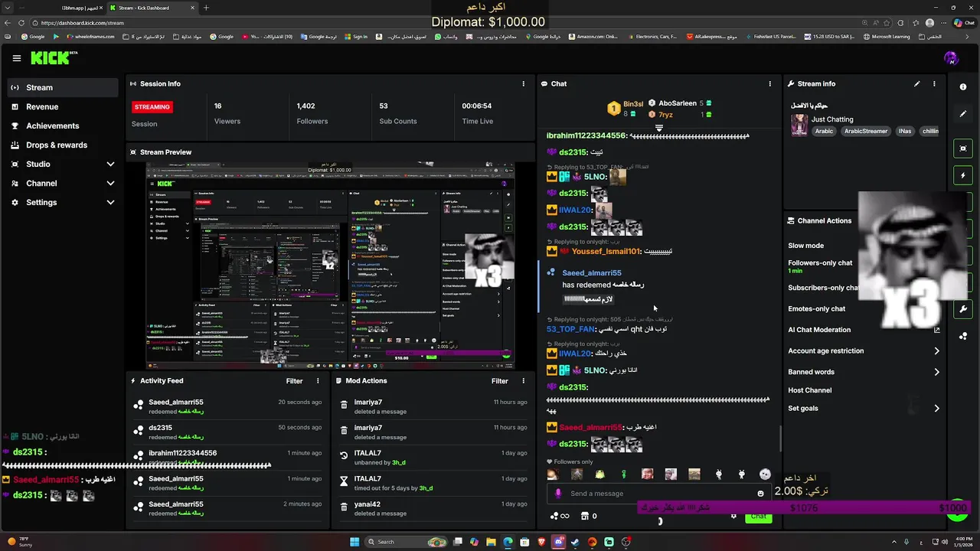Screen dimensions: 980x551
Task: Click ibrahim11223344556 in Activity Feed
Action: [x=182, y=453]
